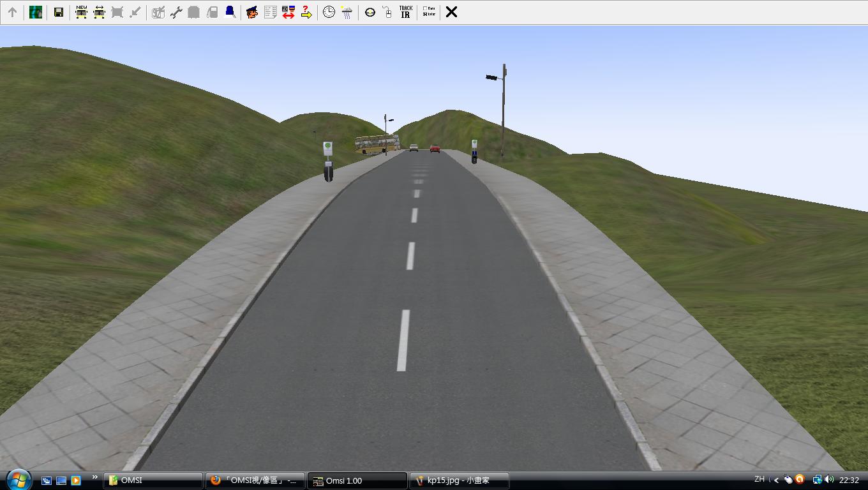Click the PC driver red-arrow swap icon
The width and height of the screenshot is (868, 490).
point(288,12)
